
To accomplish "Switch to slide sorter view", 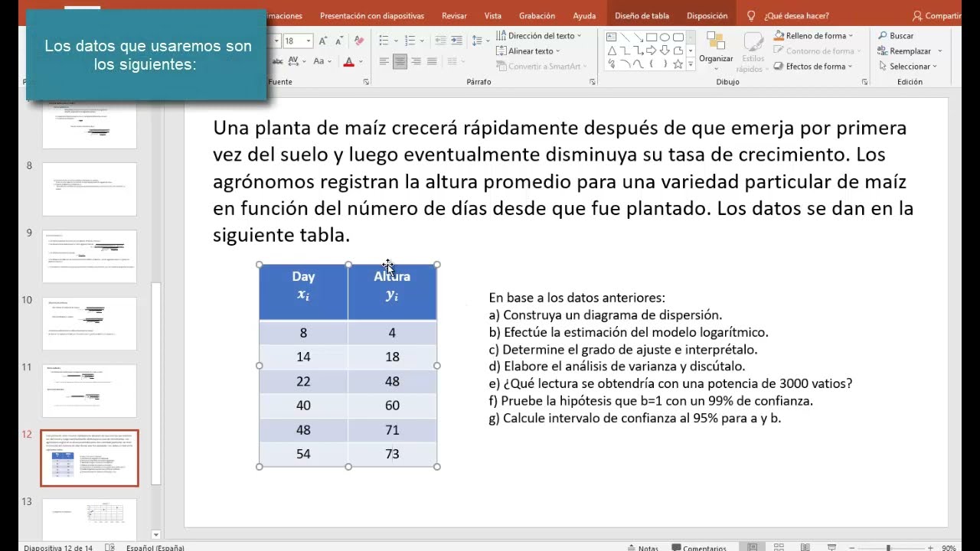I will (779, 548).
